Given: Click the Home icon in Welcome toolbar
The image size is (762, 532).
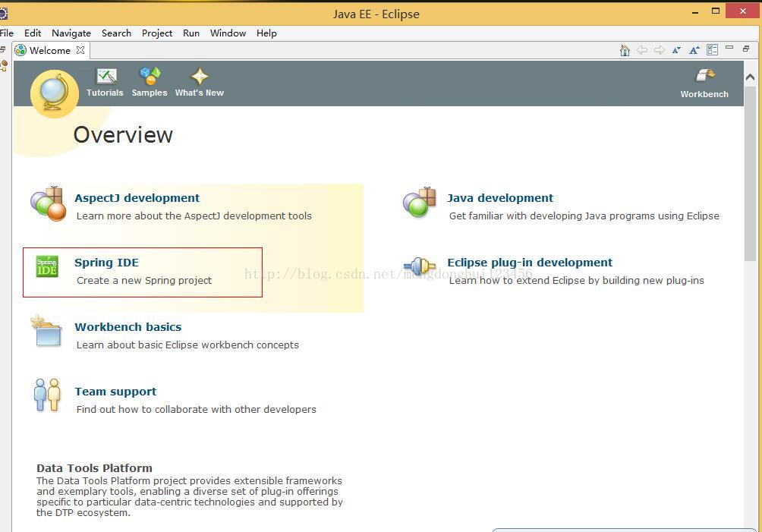Looking at the screenshot, I should tap(625, 50).
